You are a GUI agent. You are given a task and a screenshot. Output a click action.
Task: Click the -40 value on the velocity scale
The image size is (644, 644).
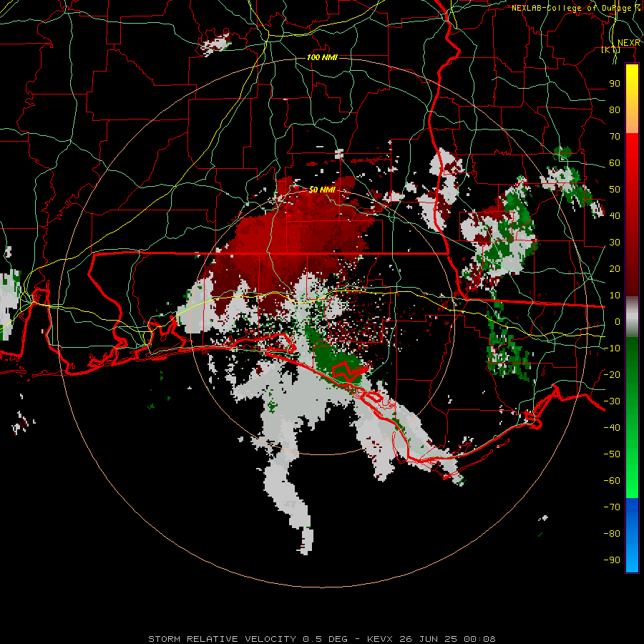pos(612,428)
